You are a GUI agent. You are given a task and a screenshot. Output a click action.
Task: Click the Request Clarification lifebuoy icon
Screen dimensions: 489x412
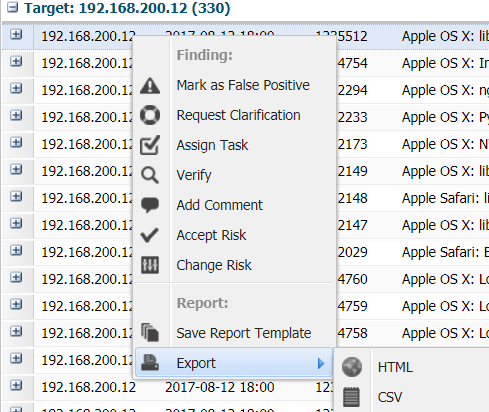[x=150, y=115]
